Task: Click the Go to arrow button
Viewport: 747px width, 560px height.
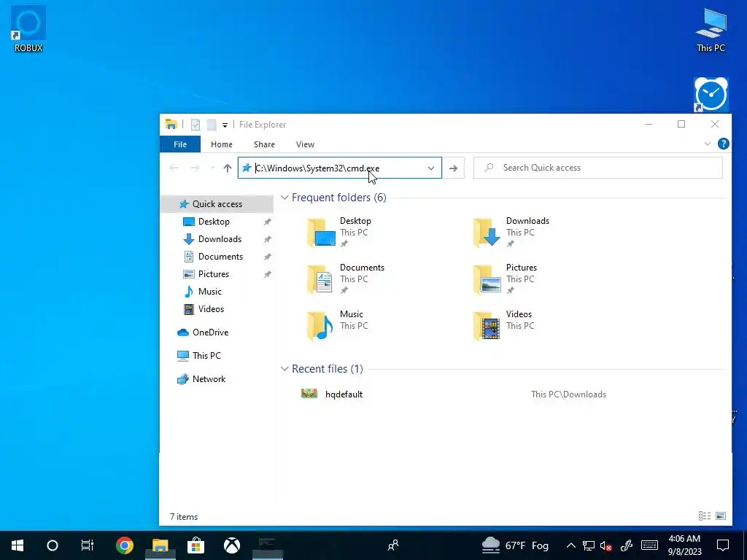Action: (453, 168)
